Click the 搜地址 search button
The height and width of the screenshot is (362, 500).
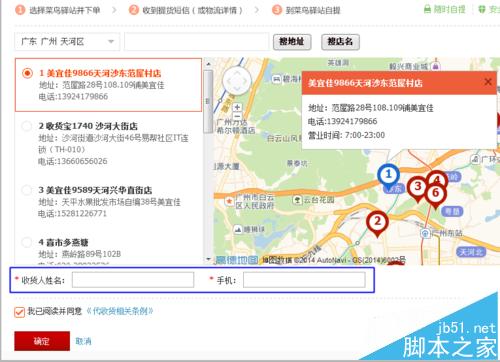coord(292,42)
